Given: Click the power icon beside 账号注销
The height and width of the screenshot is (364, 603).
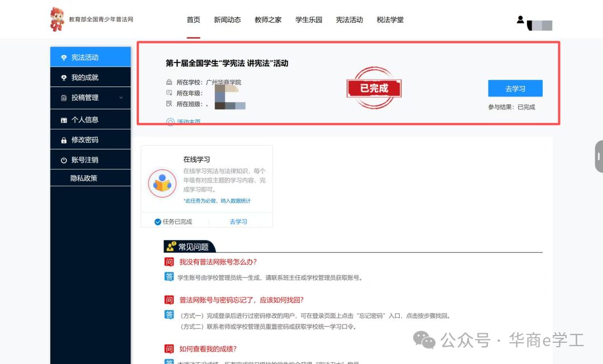Looking at the screenshot, I should coord(64,160).
